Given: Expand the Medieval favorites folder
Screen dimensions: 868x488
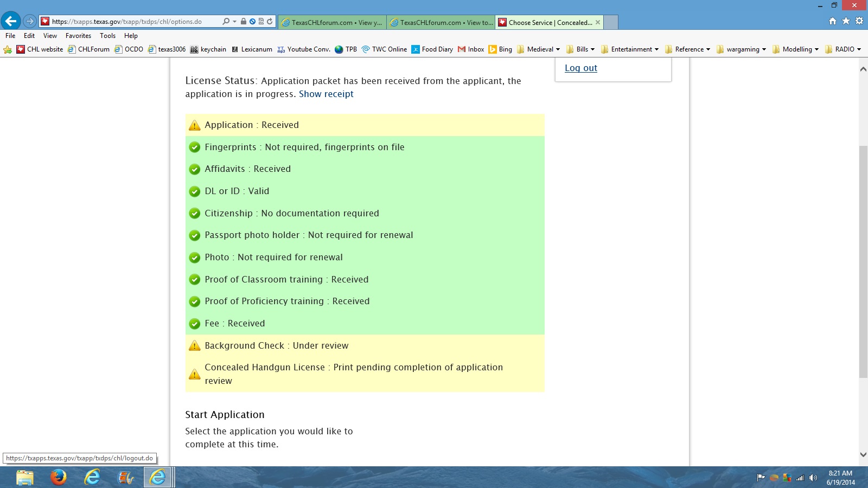Looking at the screenshot, I should [x=538, y=49].
